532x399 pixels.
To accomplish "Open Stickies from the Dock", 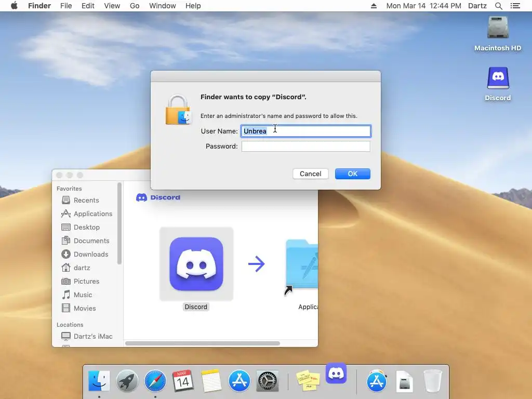I will pyautogui.click(x=308, y=380).
